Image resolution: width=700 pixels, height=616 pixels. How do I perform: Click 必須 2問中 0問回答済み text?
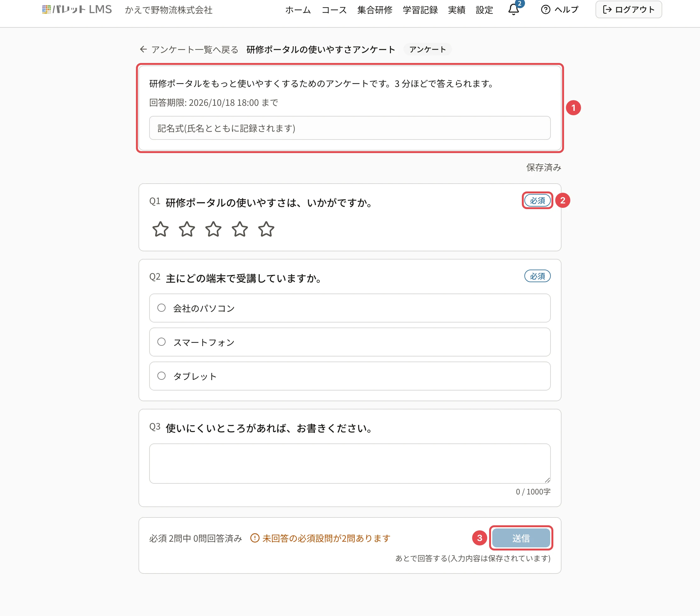pyautogui.click(x=195, y=538)
